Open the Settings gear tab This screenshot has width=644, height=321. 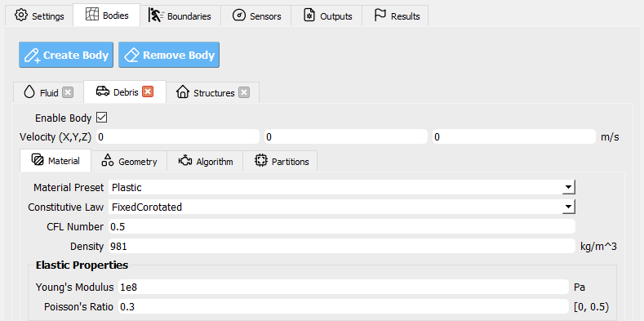point(39,16)
